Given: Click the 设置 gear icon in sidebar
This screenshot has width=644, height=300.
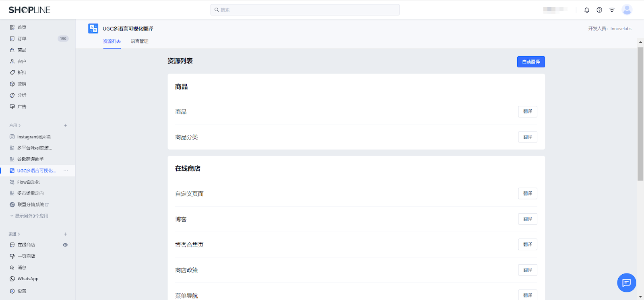Looking at the screenshot, I should point(12,291).
